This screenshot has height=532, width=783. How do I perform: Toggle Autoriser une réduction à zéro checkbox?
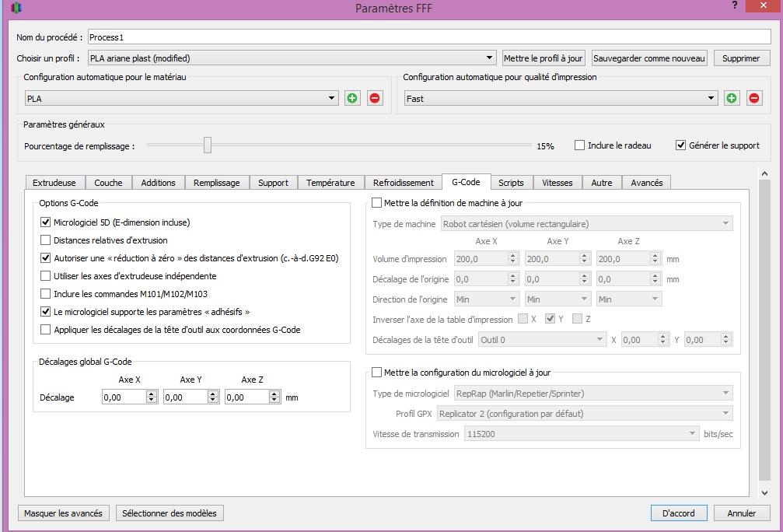click(45, 258)
